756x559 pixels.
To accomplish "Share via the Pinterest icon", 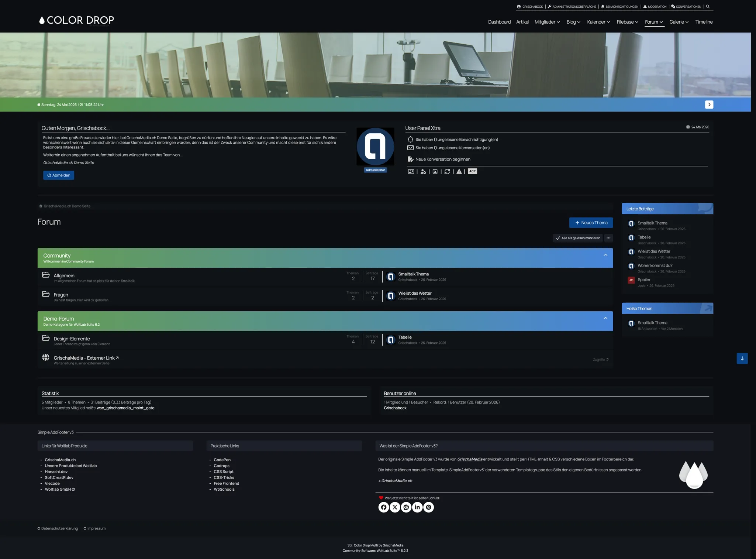I will (x=428, y=507).
